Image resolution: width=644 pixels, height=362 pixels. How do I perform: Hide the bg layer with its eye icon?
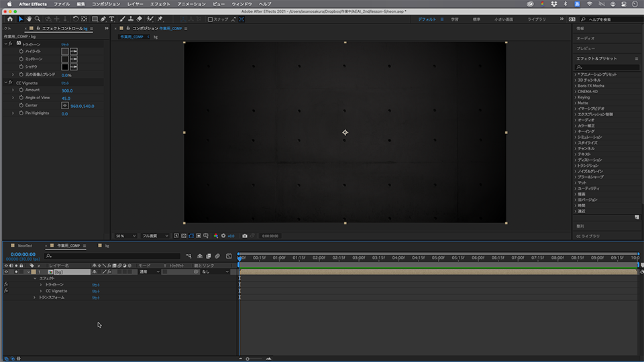[x=6, y=272]
